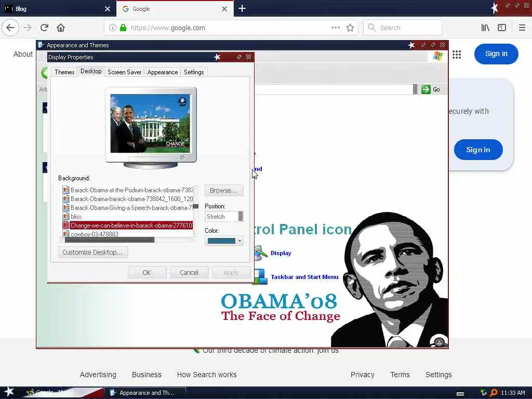Click the network tray icon beside search
Screen dimensions: 532x399
[483, 393]
